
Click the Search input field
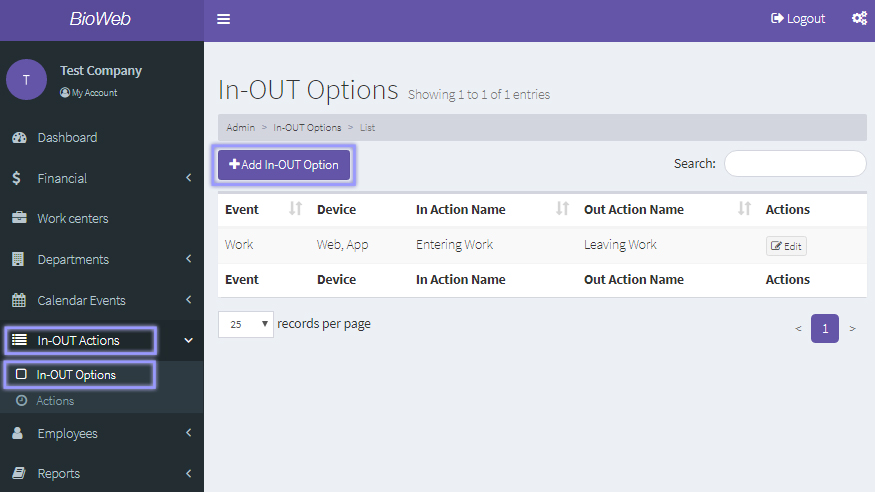click(795, 164)
